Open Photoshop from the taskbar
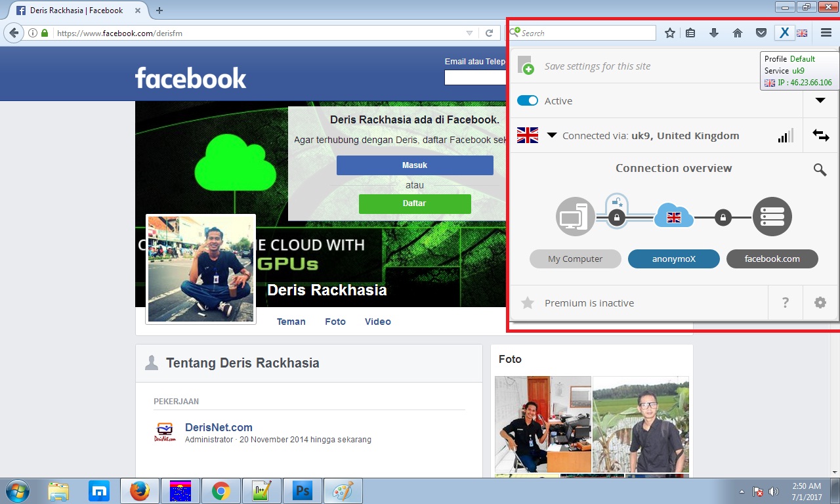The image size is (840, 504). pyautogui.click(x=303, y=491)
